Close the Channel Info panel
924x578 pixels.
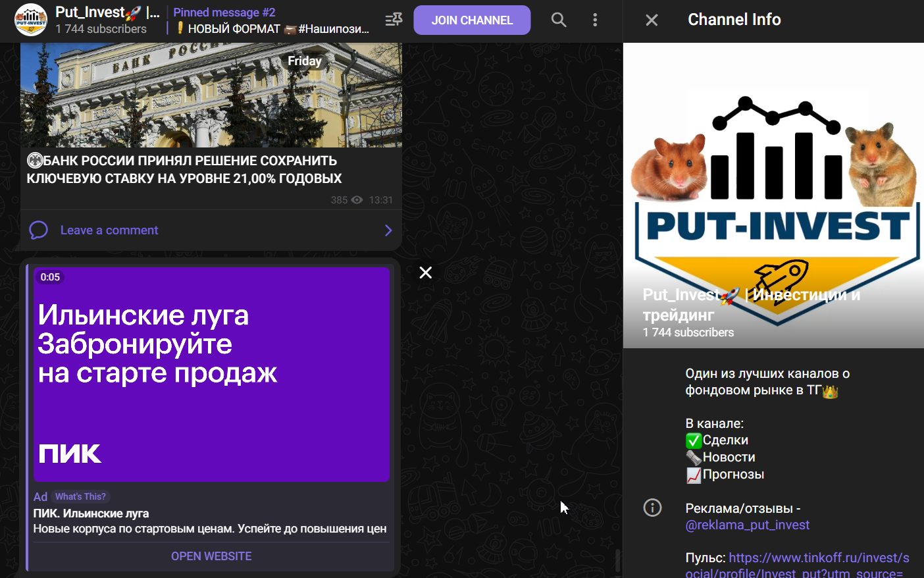pos(652,20)
